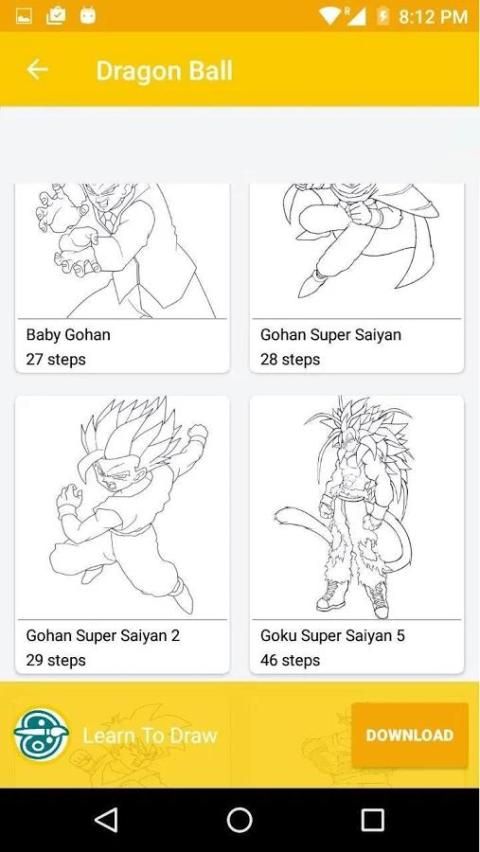
Task: Tap the 8:12 PM clock in the status bar
Action: click(433, 17)
